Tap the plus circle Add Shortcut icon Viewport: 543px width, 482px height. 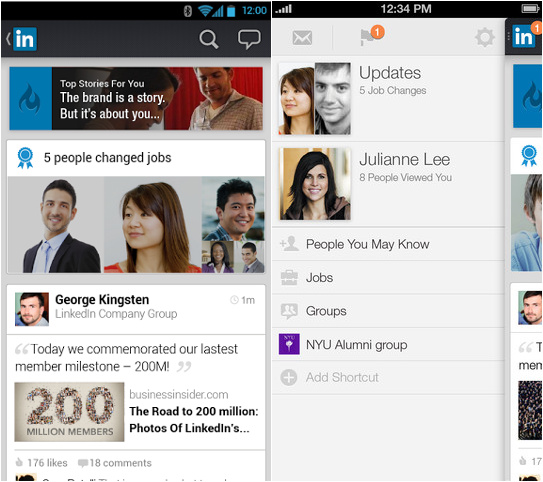(289, 377)
